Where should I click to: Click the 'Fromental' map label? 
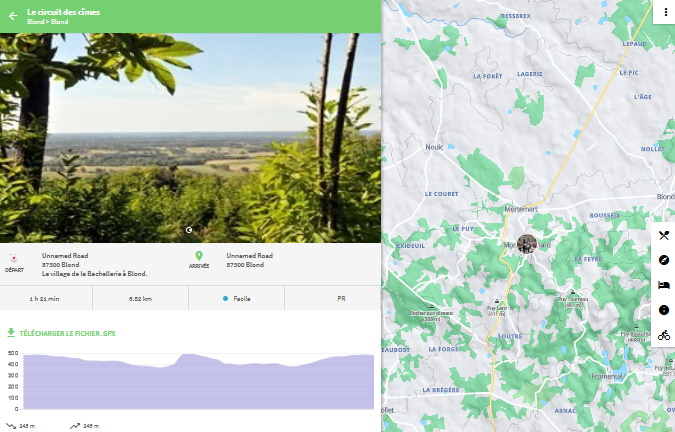click(607, 376)
